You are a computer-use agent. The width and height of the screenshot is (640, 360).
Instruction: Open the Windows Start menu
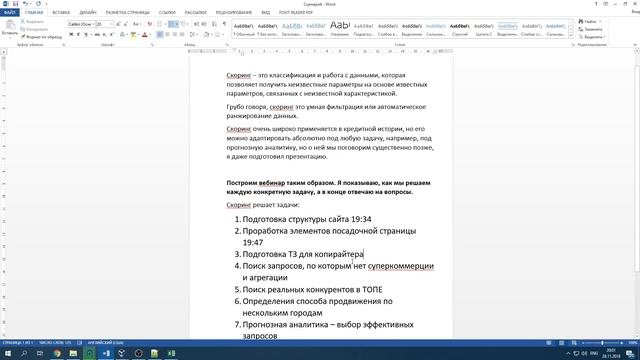click(8, 353)
